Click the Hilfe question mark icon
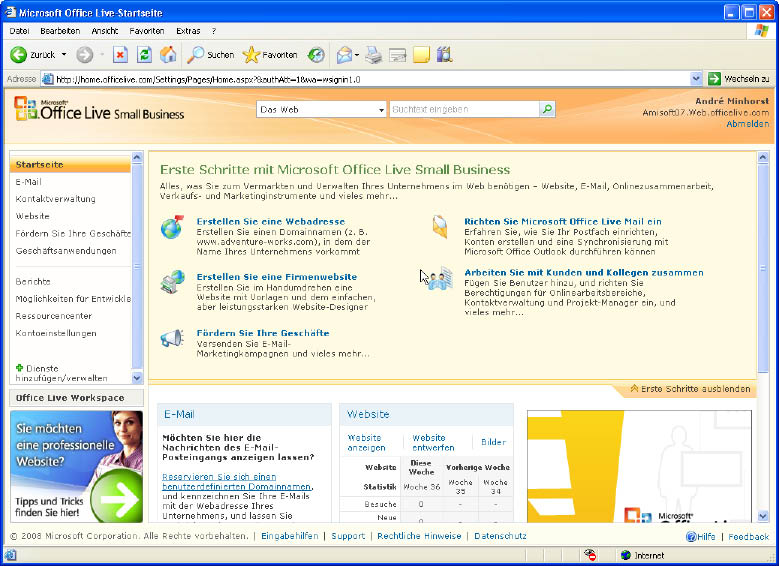This screenshot has height=566, width=779. tap(691, 537)
